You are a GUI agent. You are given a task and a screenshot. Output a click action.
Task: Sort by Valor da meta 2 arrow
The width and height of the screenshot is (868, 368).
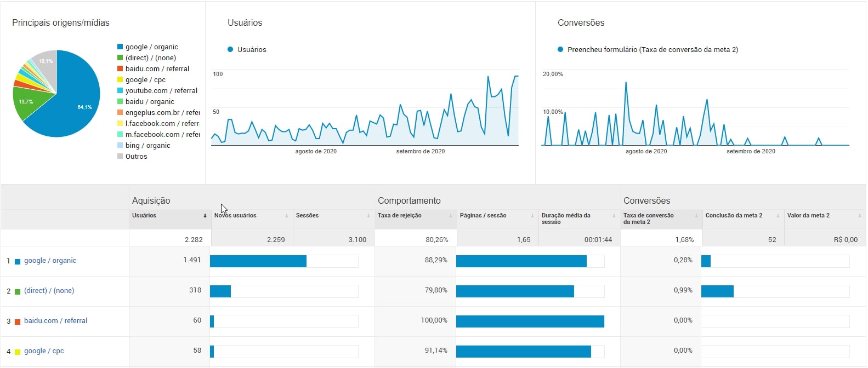[860, 216]
